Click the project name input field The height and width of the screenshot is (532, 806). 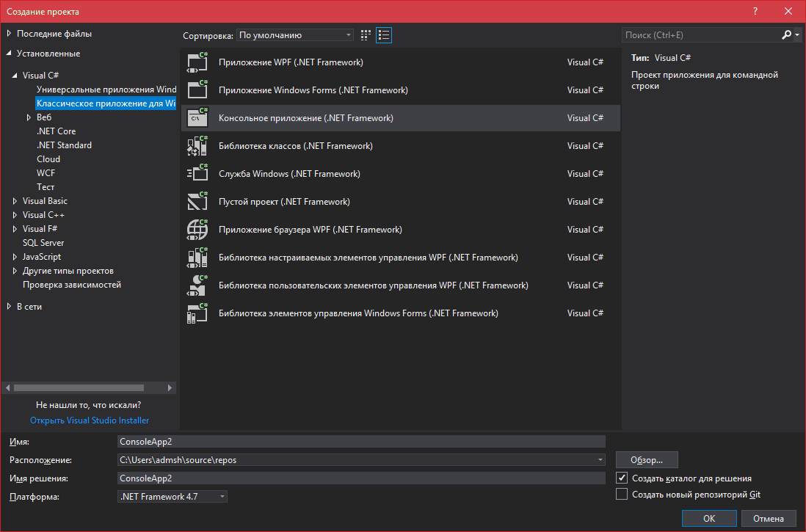[x=361, y=442]
